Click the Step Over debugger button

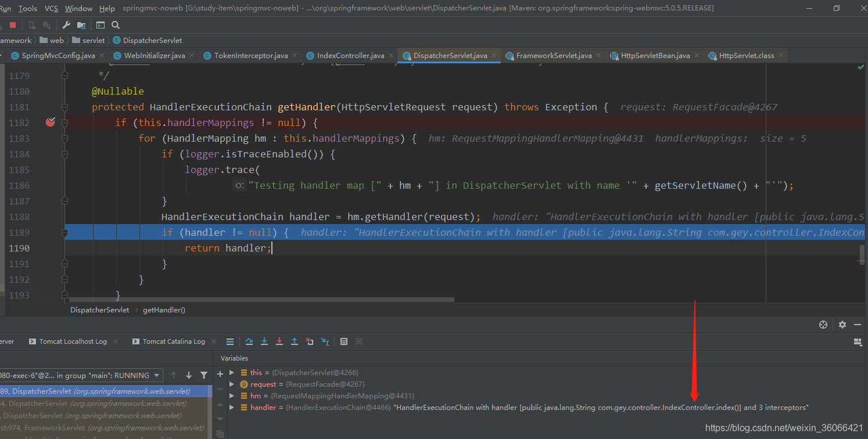click(x=249, y=341)
